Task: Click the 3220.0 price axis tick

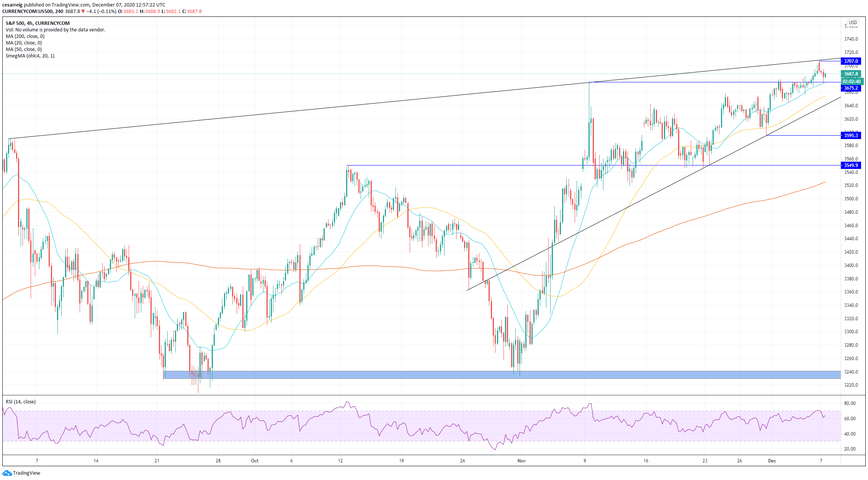Action: coord(851,385)
